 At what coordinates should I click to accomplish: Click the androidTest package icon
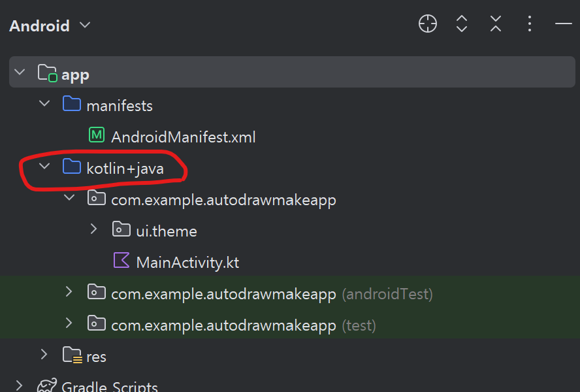point(97,291)
